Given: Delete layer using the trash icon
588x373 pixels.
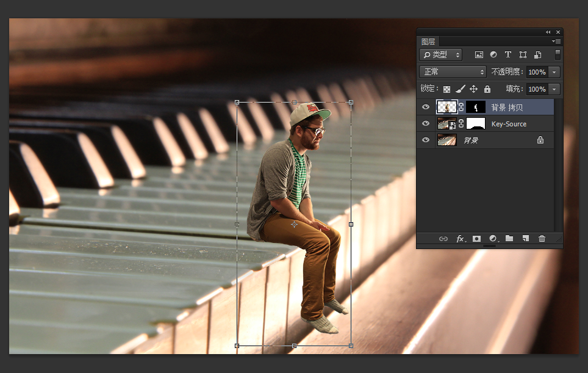Looking at the screenshot, I should [542, 239].
